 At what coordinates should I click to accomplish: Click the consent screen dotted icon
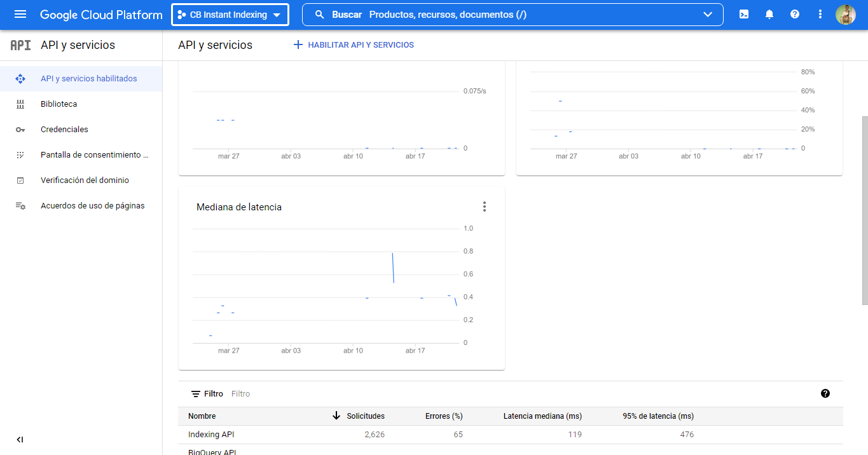click(20, 155)
